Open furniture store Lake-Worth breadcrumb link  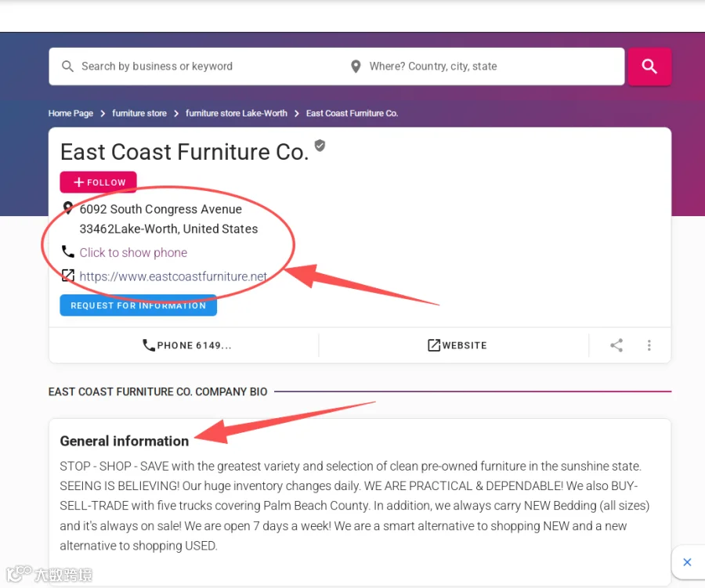pos(237,114)
